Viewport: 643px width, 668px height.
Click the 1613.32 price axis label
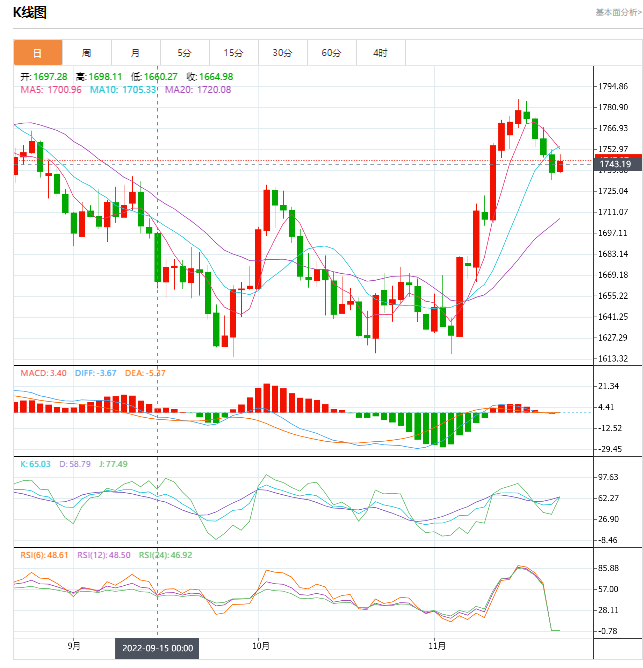click(613, 359)
